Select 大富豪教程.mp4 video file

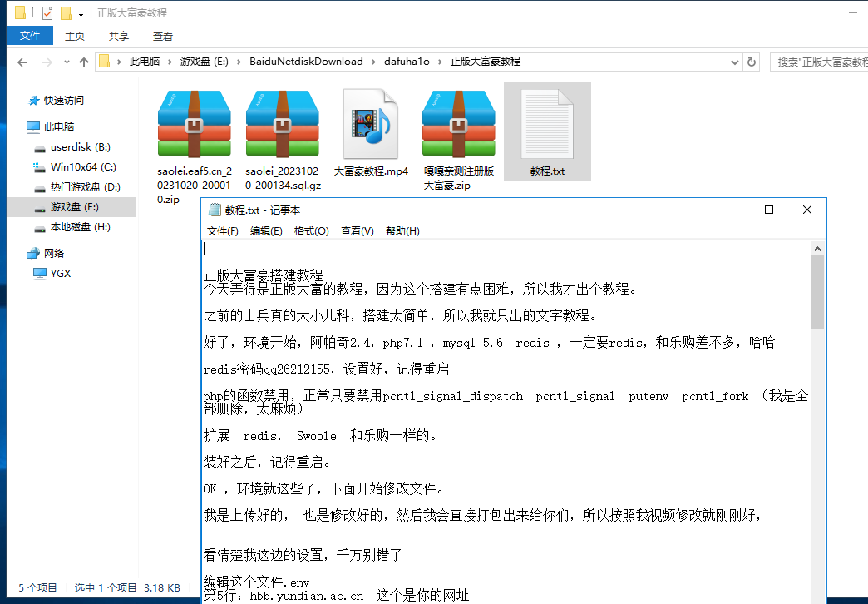click(x=371, y=125)
